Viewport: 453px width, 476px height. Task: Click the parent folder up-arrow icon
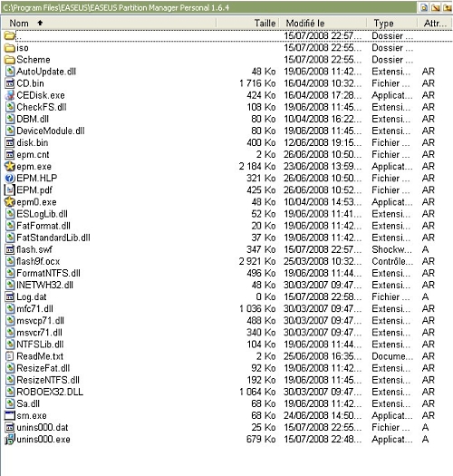pos(448,7)
